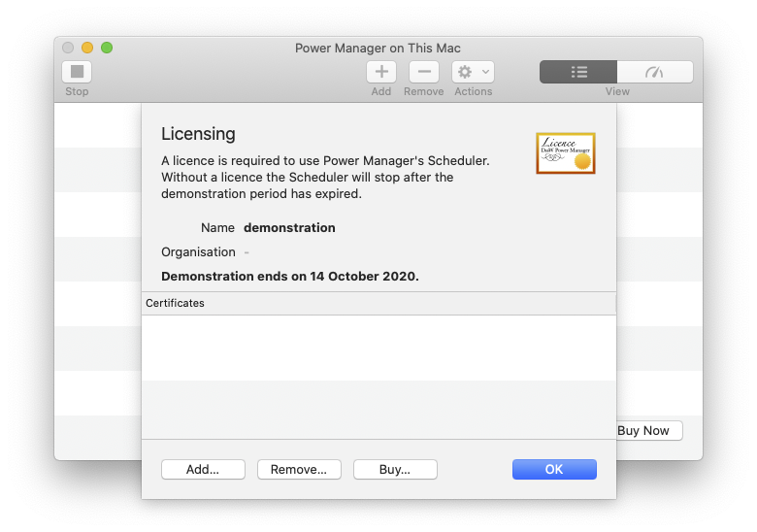This screenshot has height=532, width=757.
Task: Click 'Demonstration ends on 14 October 2020.' text
Action: 289,276
